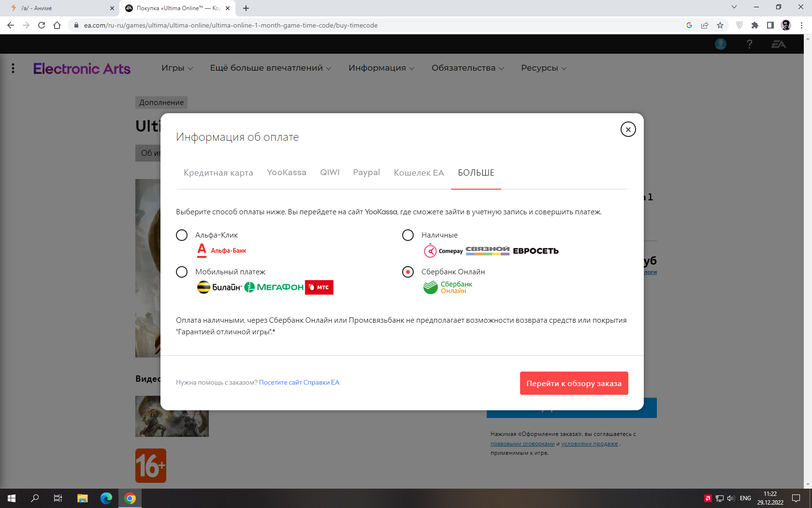Click the page vertical scrollbar
Image resolution: width=812 pixels, height=508 pixels.
point(807,261)
